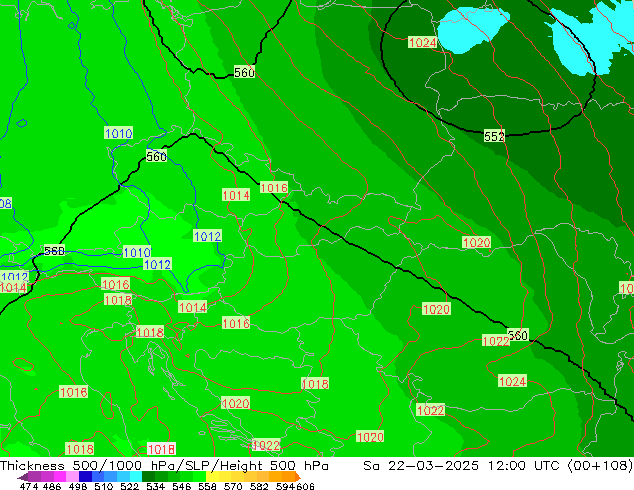The image size is (634, 490).
Task: Pick the darkest blue legend swatch
Action: 85,477
